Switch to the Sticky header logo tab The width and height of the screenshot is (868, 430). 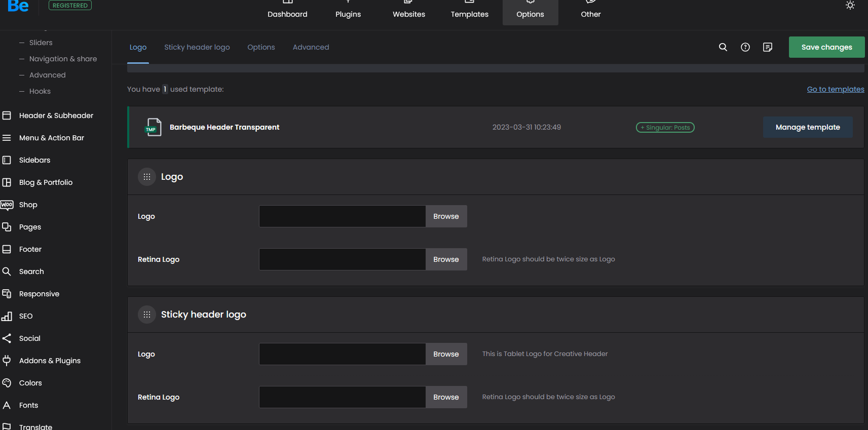tap(197, 47)
